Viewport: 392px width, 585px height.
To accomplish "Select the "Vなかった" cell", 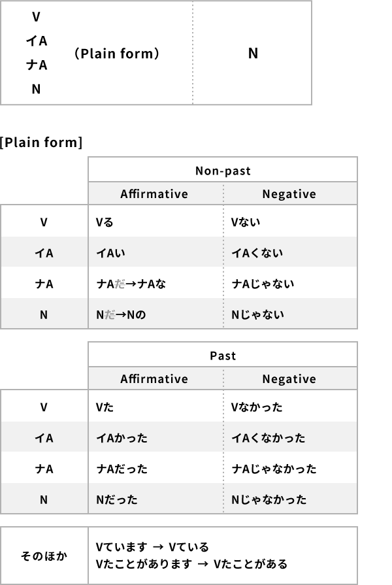I will [257, 407].
